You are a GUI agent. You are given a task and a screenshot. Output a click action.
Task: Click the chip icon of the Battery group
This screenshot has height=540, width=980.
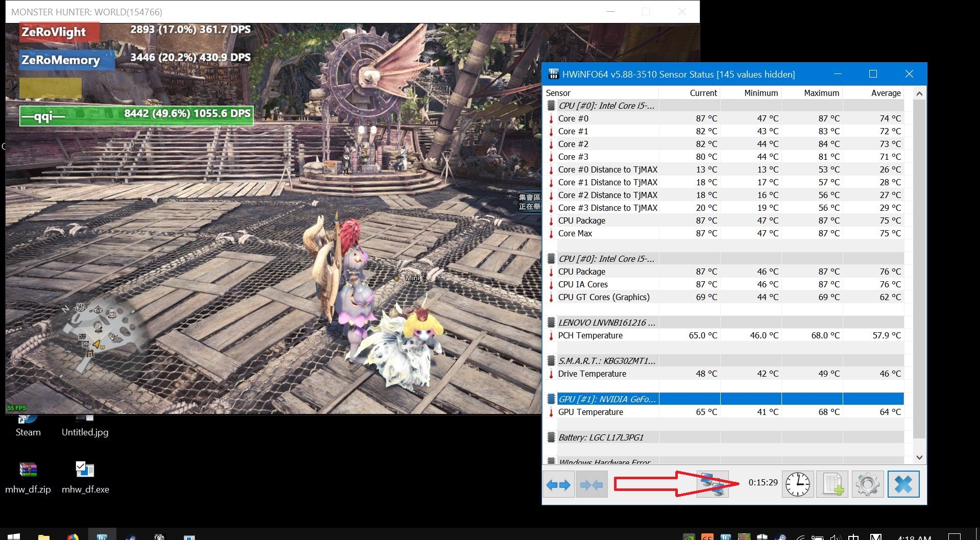point(551,437)
